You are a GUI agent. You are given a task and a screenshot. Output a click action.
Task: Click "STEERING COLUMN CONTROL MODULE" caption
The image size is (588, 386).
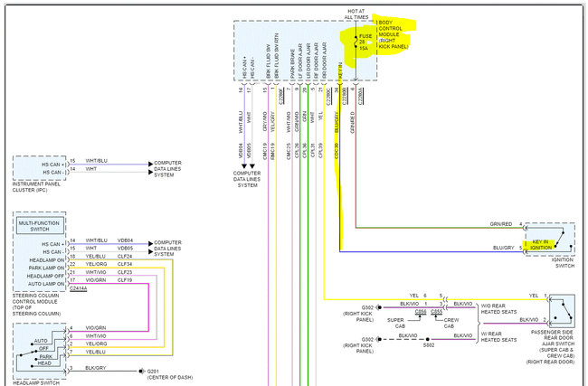pos(36,305)
